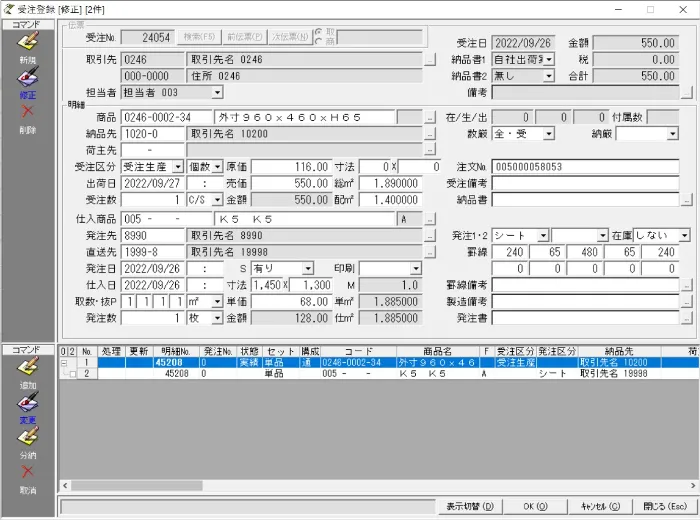The image size is (700, 520).
Task: Click the 修正 (Modify) command icon
Action: tap(28, 78)
